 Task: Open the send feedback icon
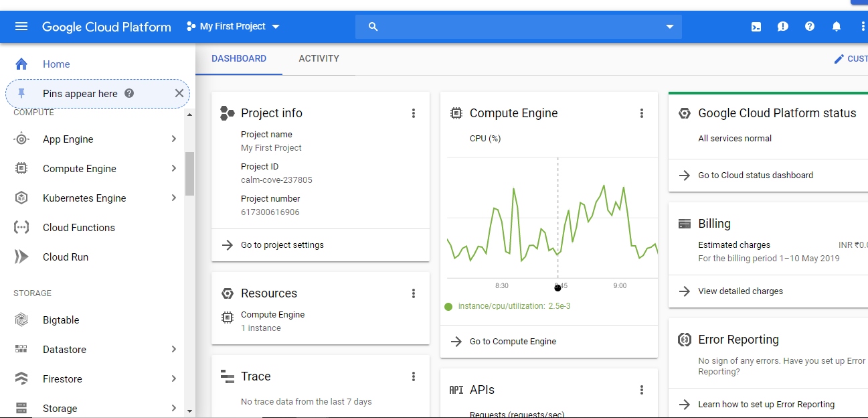coord(783,27)
